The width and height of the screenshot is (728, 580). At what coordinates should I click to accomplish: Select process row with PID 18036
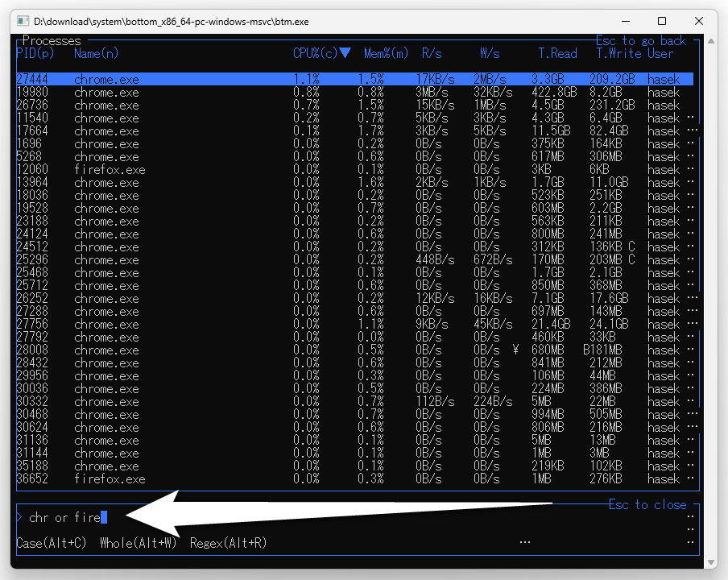(x=354, y=195)
